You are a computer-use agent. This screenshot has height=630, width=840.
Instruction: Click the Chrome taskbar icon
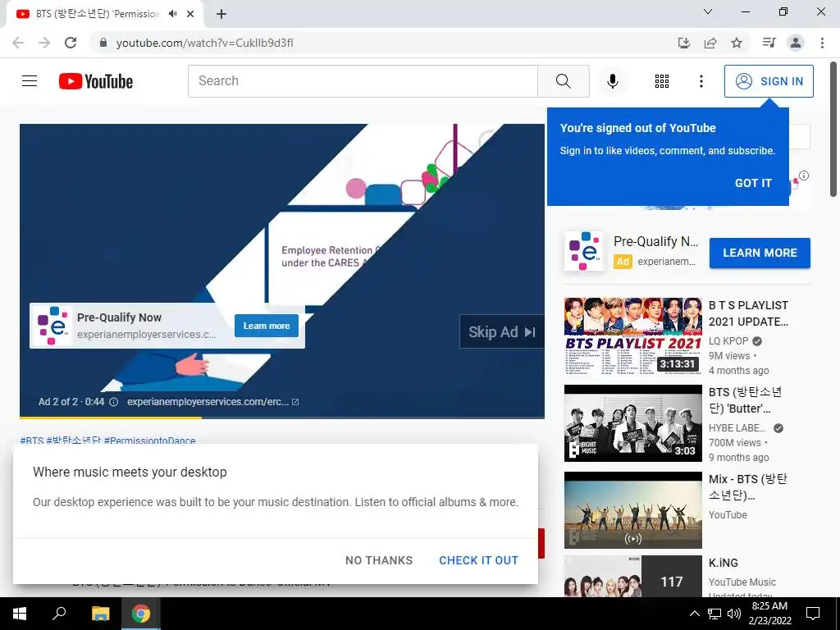(x=141, y=614)
